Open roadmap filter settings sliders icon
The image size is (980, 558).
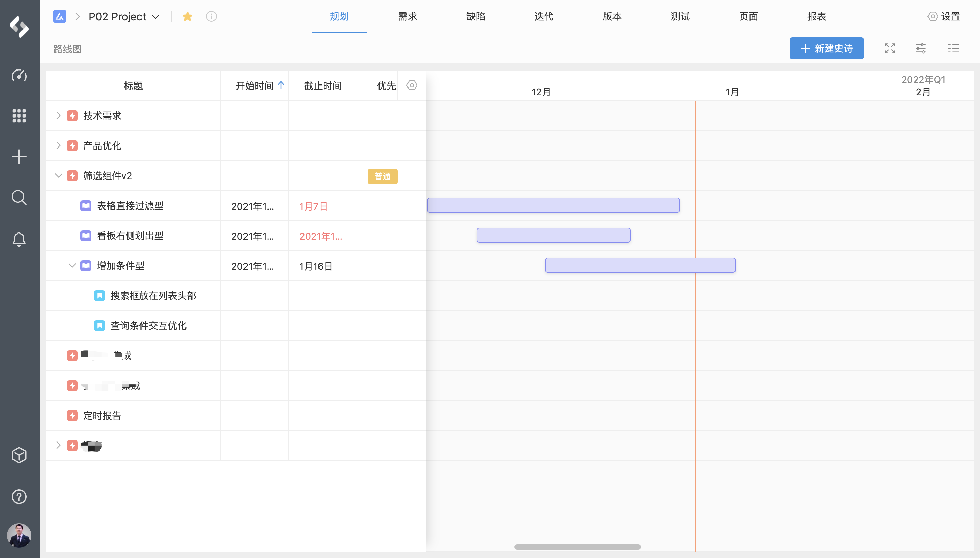[x=921, y=48]
